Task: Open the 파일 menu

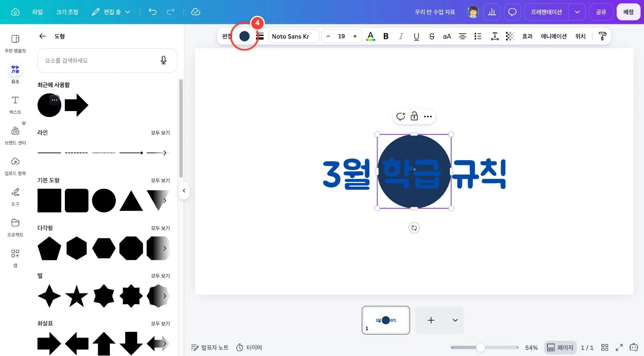Action: click(x=37, y=12)
